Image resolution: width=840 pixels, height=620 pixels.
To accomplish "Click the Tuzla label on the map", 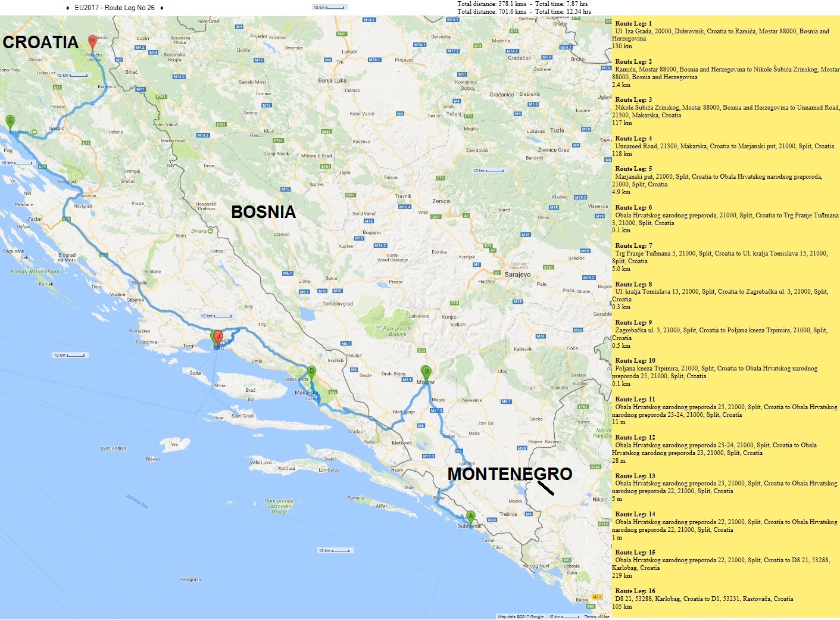I will pos(557,130).
